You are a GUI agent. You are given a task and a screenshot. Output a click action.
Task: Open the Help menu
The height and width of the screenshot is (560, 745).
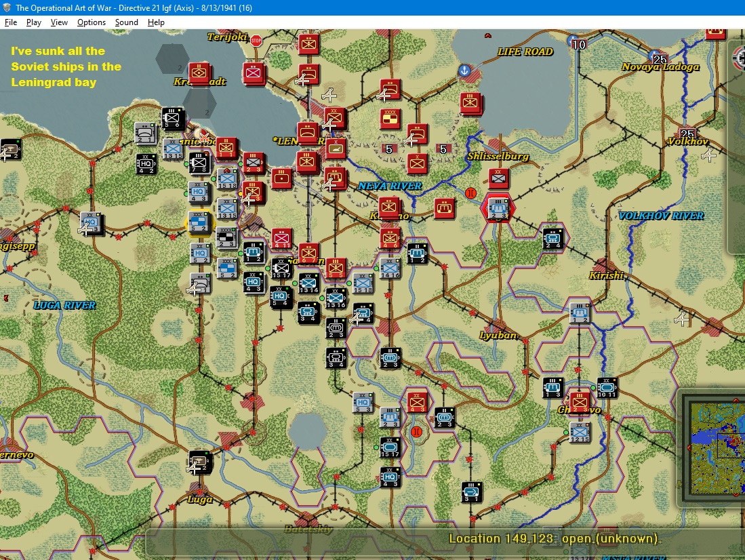point(156,22)
